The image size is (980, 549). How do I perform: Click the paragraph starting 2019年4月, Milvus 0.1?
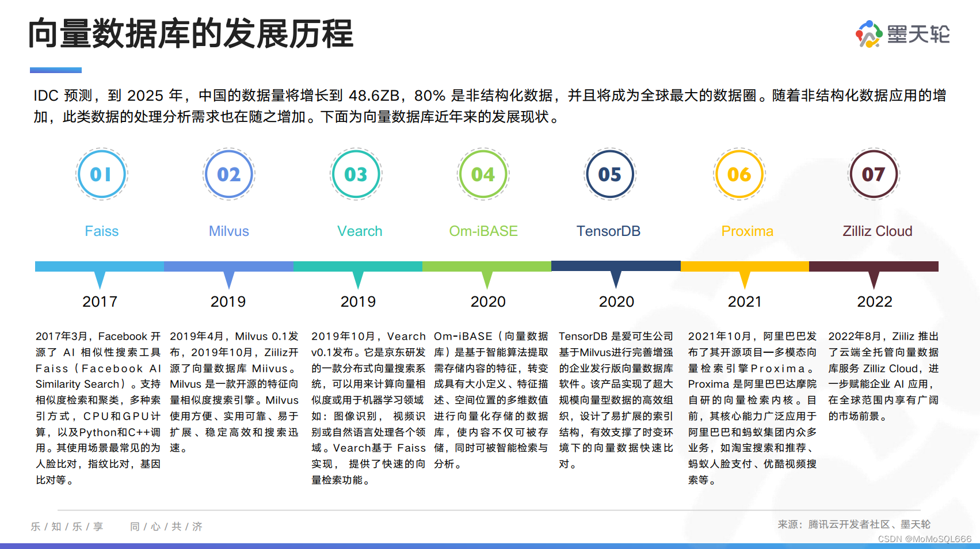point(234,392)
